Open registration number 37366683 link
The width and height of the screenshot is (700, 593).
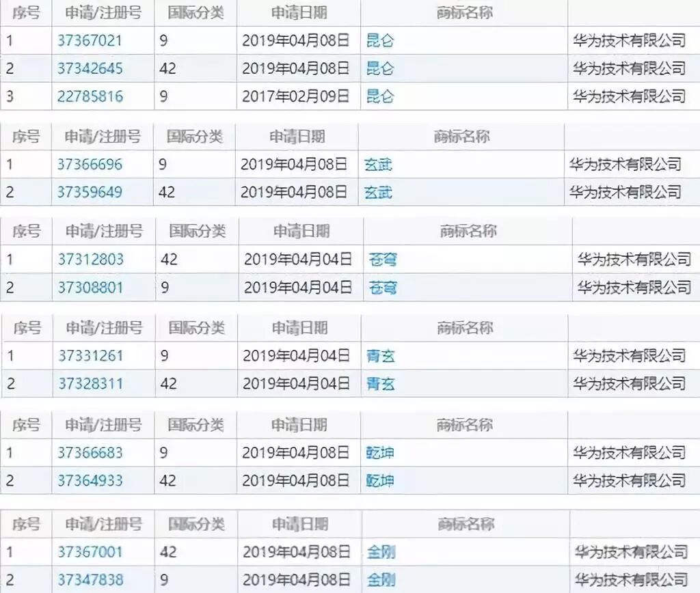(x=90, y=452)
